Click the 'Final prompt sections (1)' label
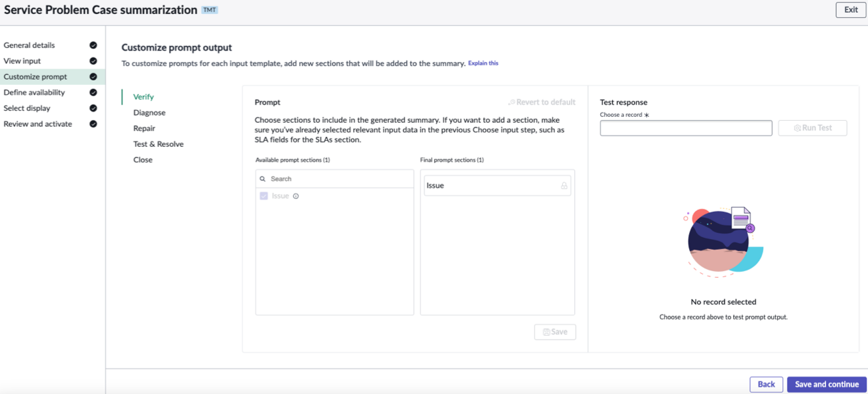The height and width of the screenshot is (394, 868). 452,160
